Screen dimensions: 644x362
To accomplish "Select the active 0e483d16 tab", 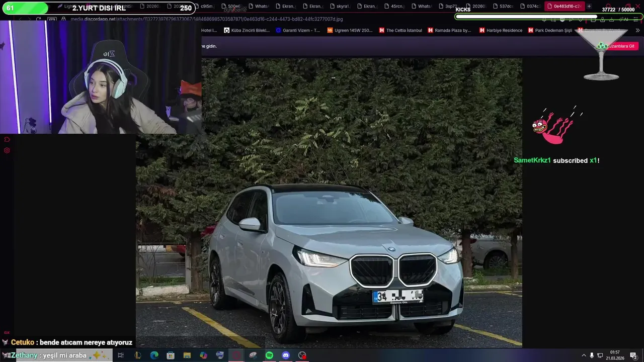I will [564, 7].
